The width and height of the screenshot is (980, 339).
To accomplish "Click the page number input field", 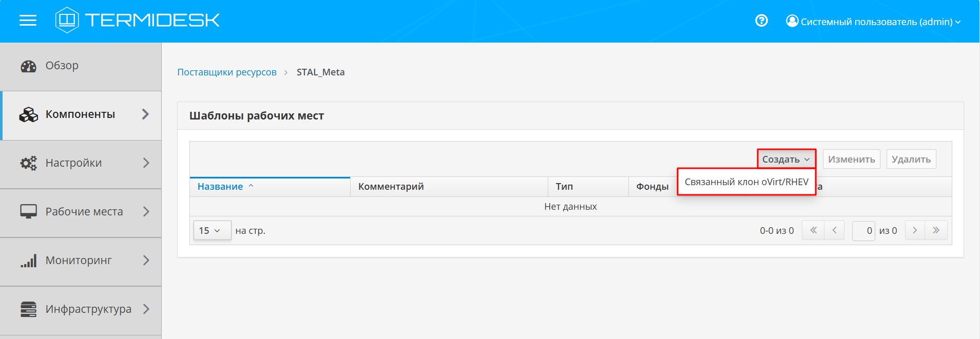I will [863, 231].
